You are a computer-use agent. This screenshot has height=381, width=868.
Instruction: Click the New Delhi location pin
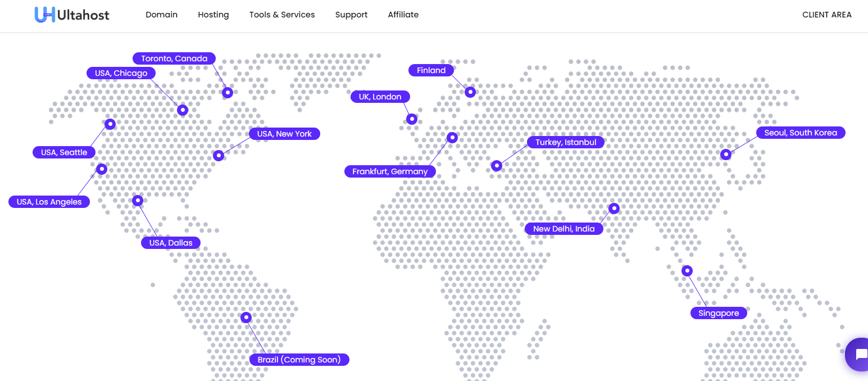click(614, 208)
